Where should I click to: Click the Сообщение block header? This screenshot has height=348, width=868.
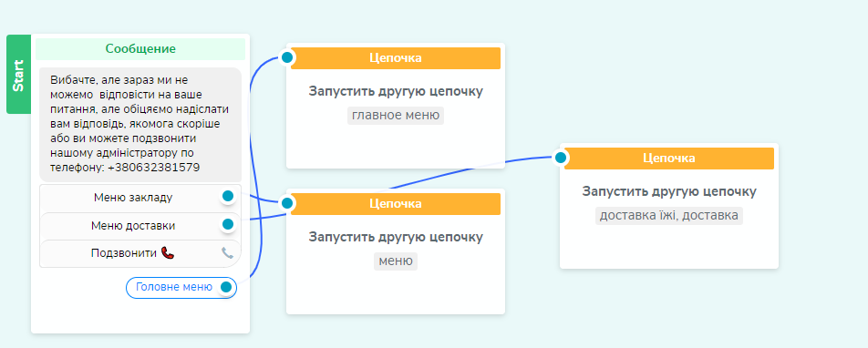[x=140, y=48]
